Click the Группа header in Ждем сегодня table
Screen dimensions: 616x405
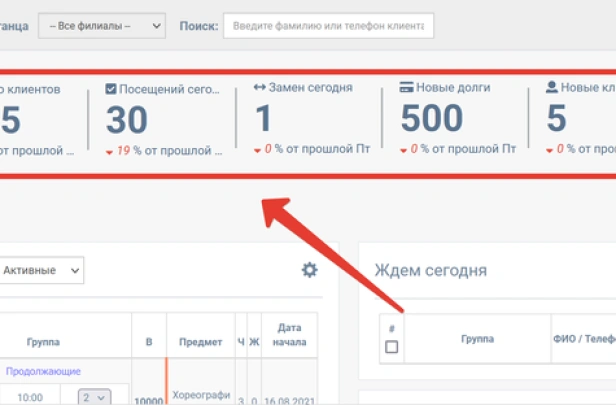477,339
